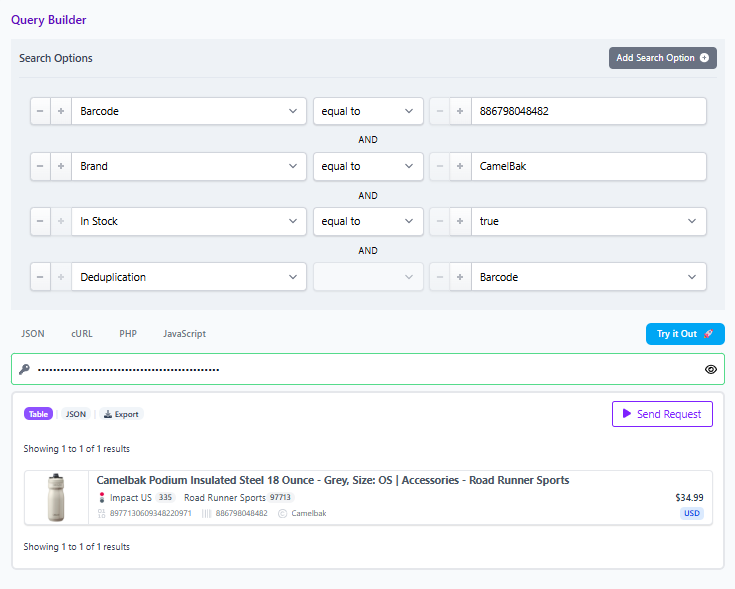Click plus beside the 886798048482 value
The width and height of the screenshot is (735, 589).
pyautogui.click(x=460, y=111)
